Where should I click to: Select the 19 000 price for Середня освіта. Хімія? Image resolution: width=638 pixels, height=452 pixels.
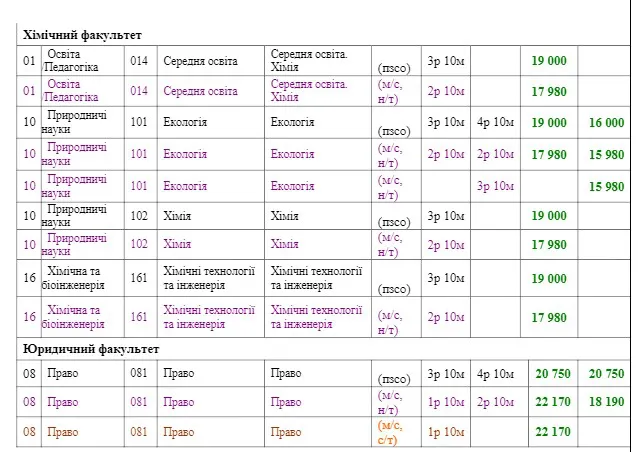pos(549,61)
